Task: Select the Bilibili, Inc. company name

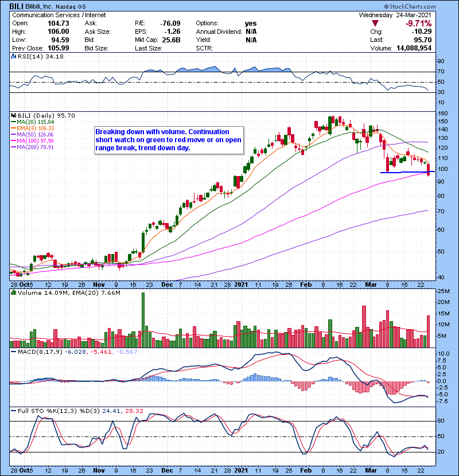Action: coord(40,6)
